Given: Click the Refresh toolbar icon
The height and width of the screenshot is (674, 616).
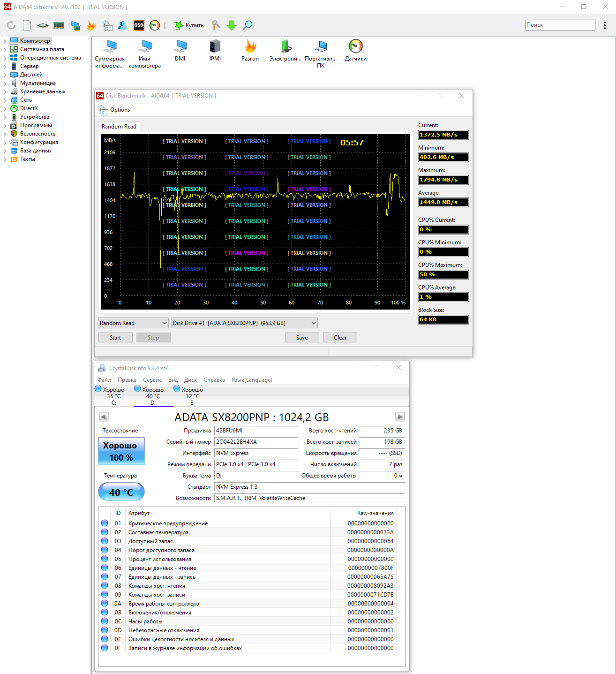Looking at the screenshot, I should [11, 25].
